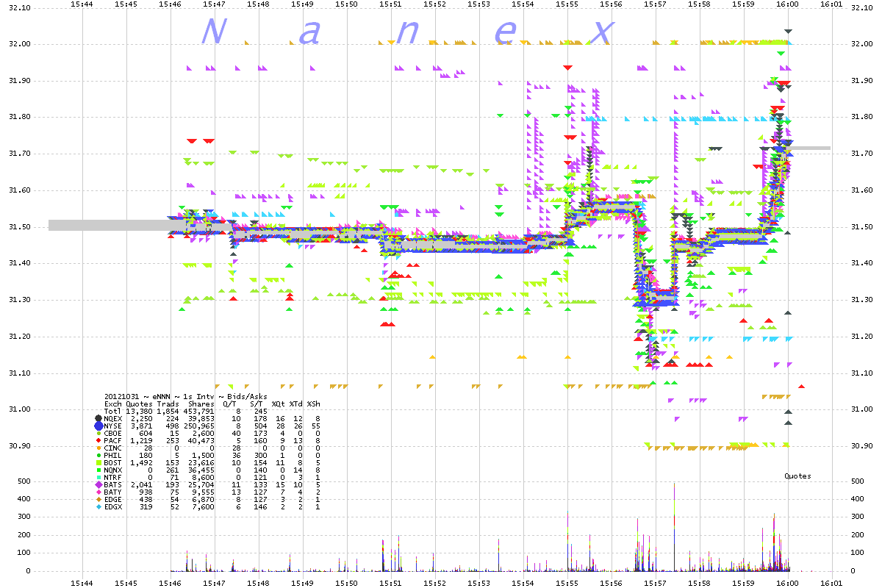Select the 'EDGX' exchange label
Viewport: 882px width, 588px height.
pyautogui.click(x=113, y=507)
